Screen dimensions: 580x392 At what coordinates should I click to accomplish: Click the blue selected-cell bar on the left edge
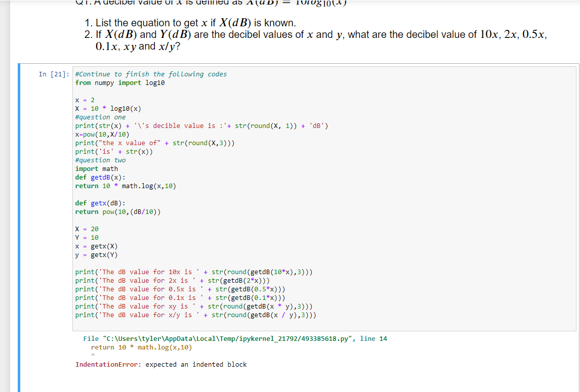[x=19, y=228]
